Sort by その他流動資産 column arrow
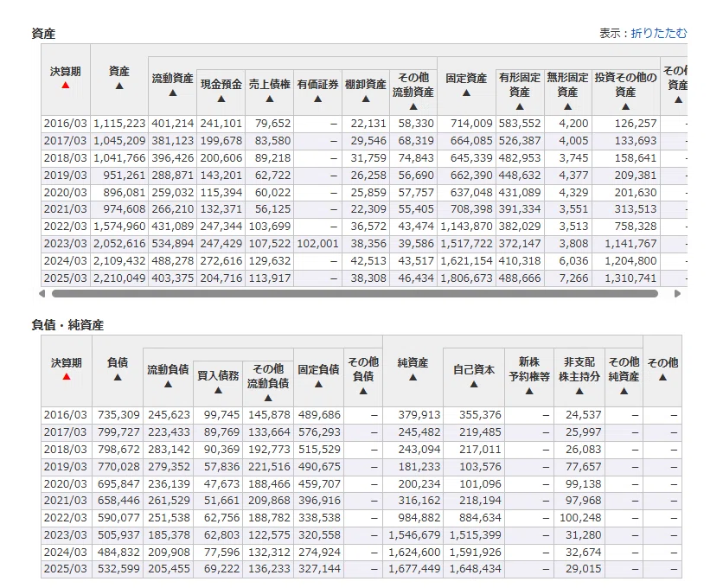Screen dimensions: 723x588 (x=413, y=106)
